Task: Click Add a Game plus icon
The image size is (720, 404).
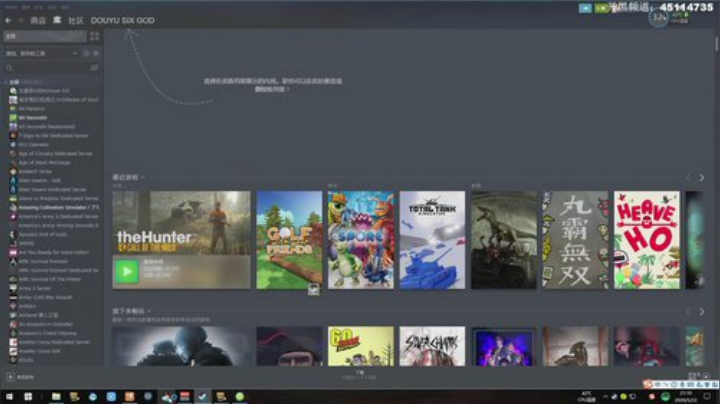Action: coord(10,377)
